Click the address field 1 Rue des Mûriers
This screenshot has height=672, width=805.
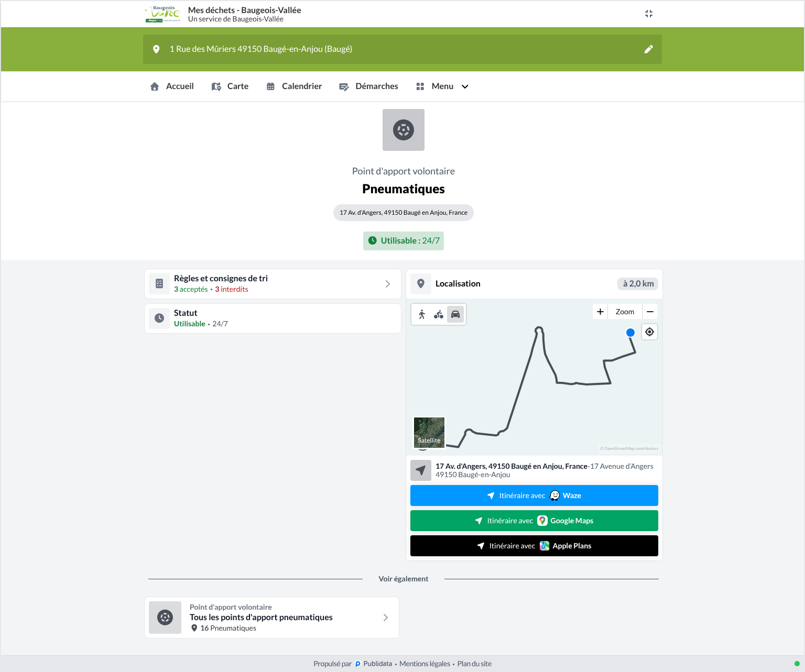[x=402, y=49]
